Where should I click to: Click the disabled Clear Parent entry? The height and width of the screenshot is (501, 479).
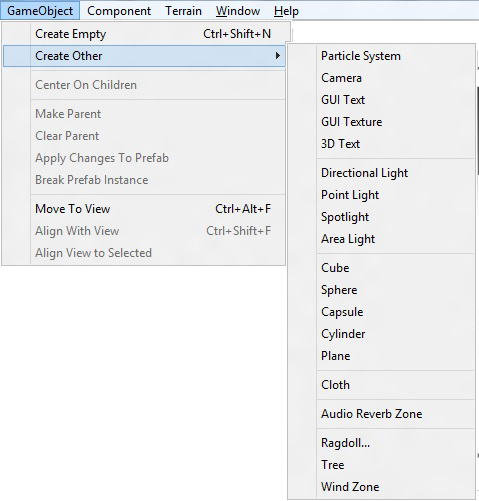click(144, 136)
